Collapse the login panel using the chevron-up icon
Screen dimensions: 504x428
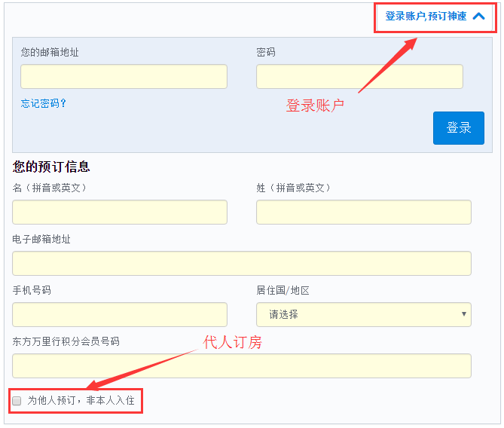478,16
